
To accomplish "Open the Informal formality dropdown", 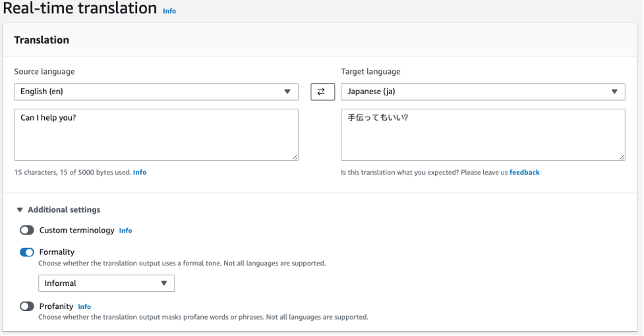I will [106, 283].
